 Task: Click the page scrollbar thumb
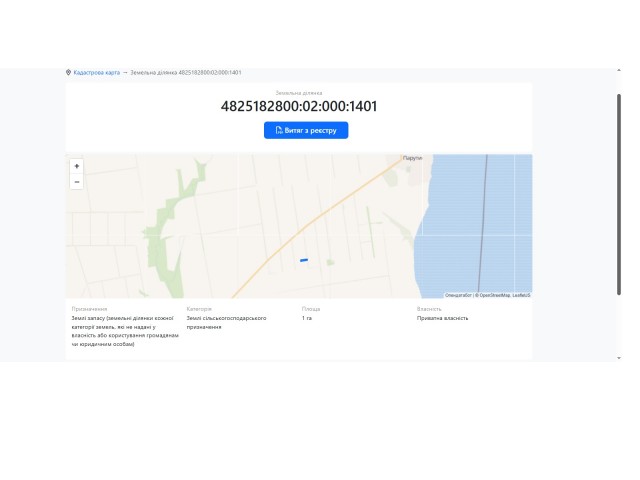point(619,194)
